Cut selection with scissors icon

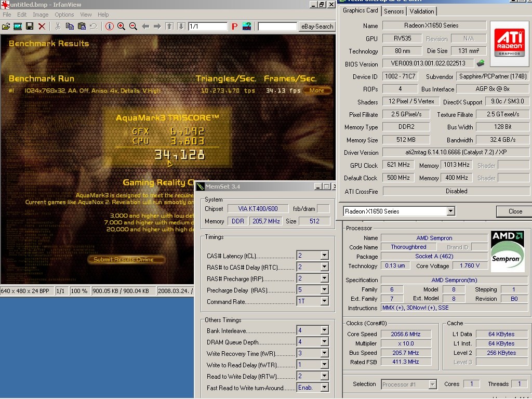(58, 26)
